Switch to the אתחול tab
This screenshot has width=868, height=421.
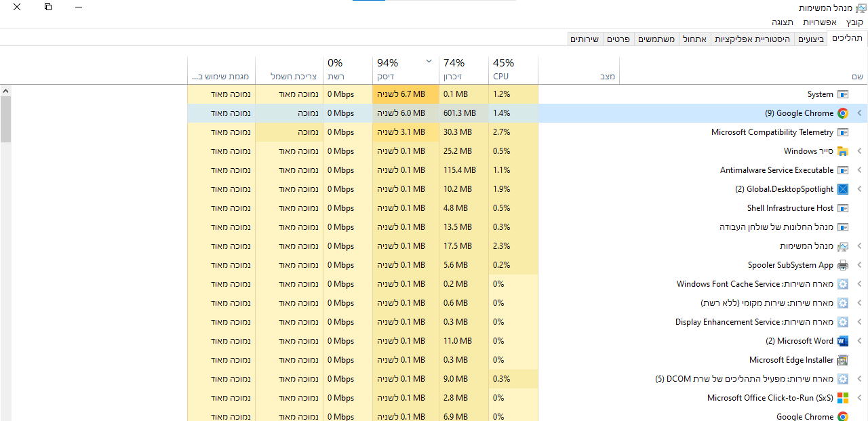[694, 39]
